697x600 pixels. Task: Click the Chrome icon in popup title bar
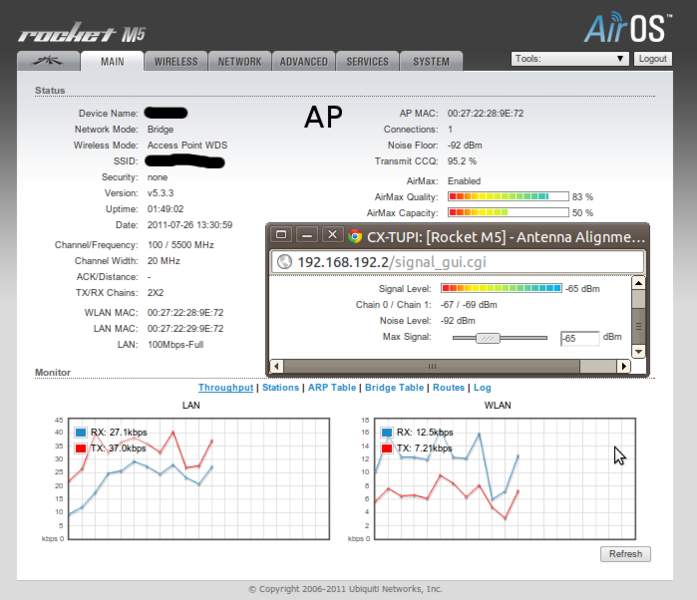pyautogui.click(x=355, y=236)
